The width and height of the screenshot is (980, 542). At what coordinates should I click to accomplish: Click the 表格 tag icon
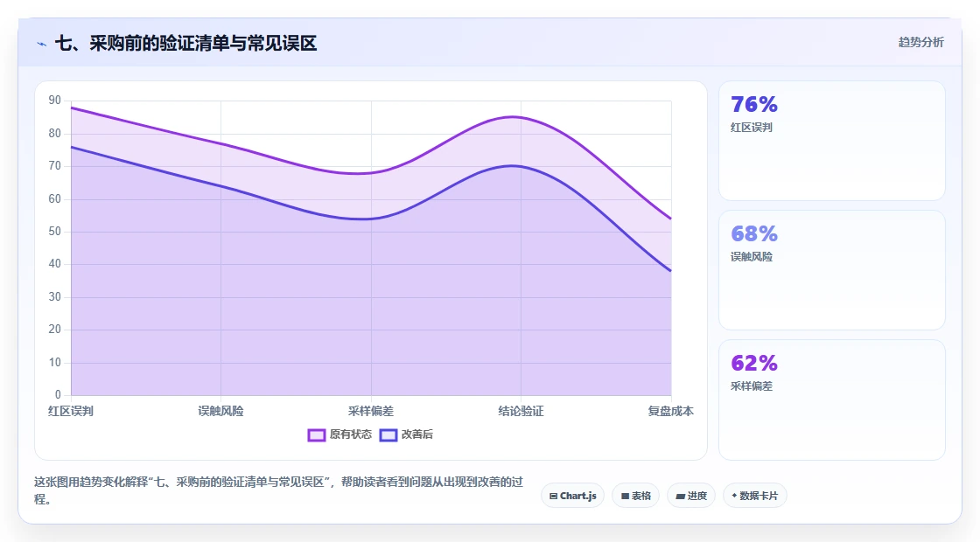coord(625,496)
